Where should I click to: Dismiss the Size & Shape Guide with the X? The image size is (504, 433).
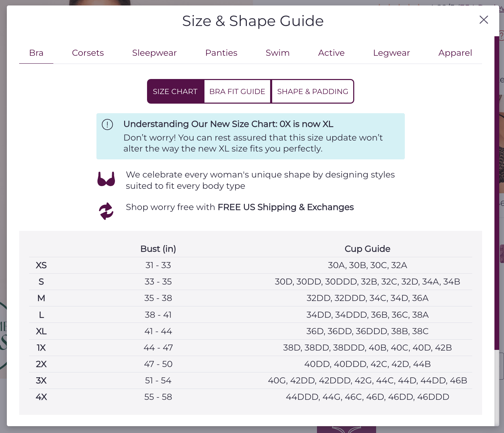pos(483,20)
